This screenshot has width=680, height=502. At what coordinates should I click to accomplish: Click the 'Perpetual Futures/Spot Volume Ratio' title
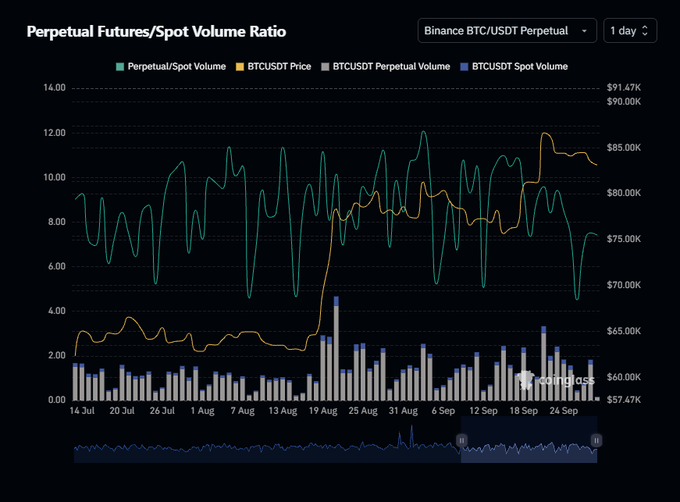coord(157,32)
